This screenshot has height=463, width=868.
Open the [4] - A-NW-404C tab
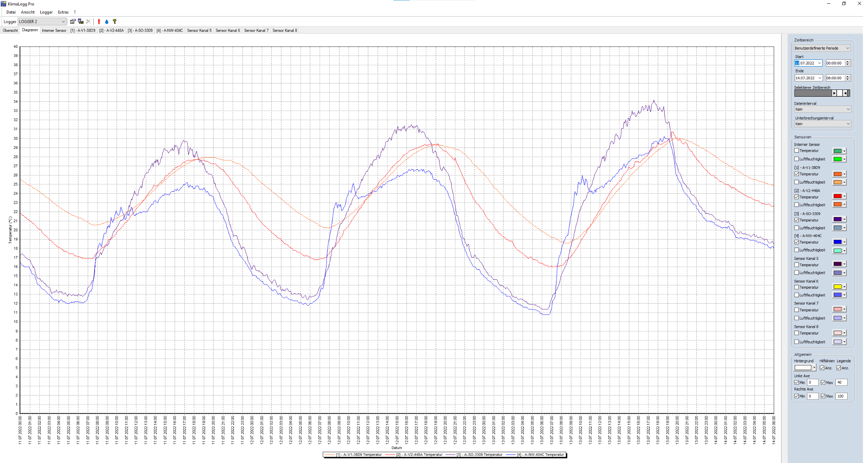pyautogui.click(x=170, y=31)
